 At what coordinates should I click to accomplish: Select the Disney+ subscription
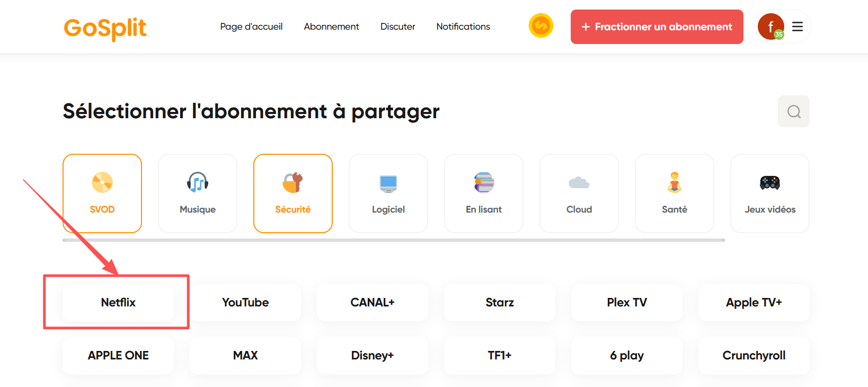373,355
